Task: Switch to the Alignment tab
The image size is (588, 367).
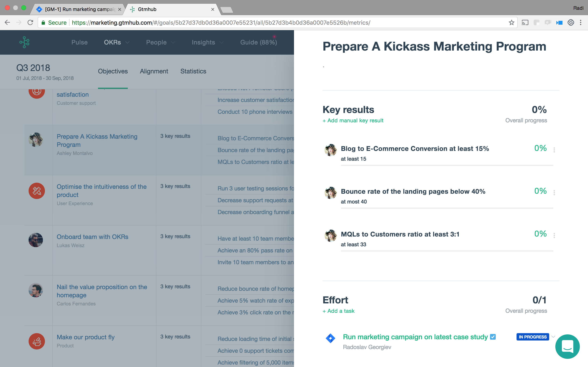Action: click(x=154, y=71)
